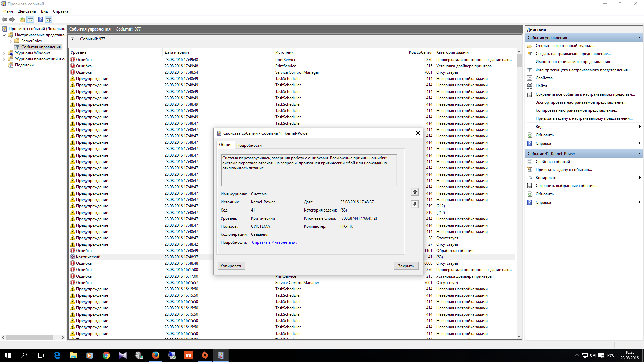Click the Закрыть button in the dialog
644x362 pixels.
[406, 266]
